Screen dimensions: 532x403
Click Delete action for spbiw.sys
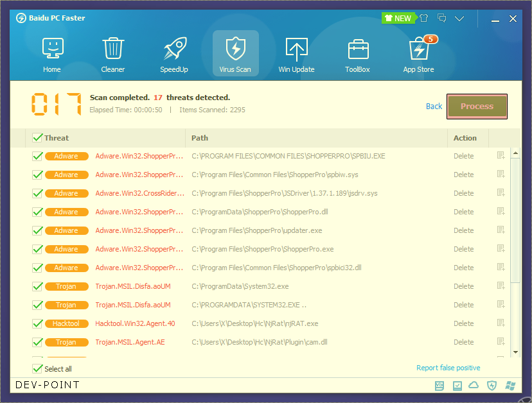[x=463, y=175]
